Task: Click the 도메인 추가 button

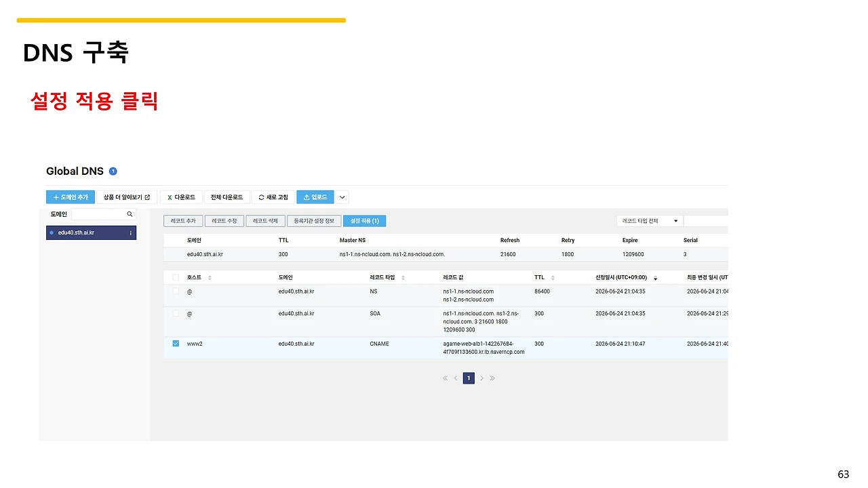Action: point(71,197)
